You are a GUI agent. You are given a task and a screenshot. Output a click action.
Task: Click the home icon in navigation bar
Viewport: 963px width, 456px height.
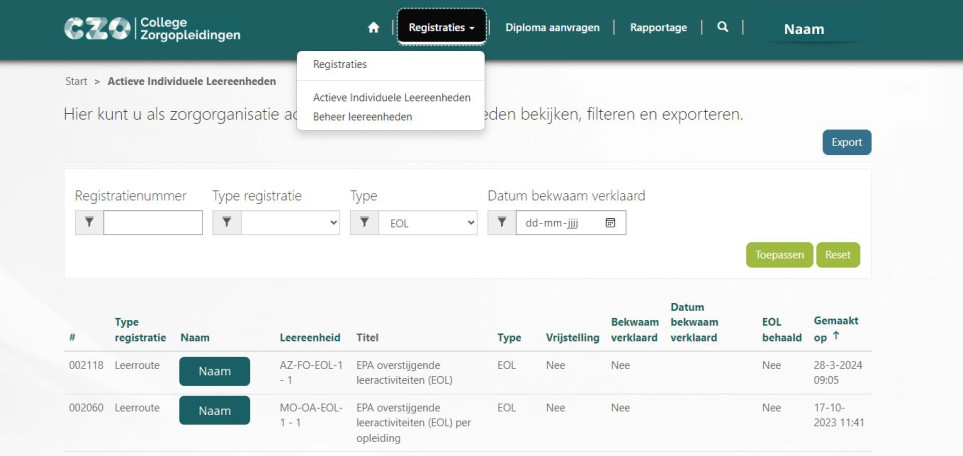click(373, 28)
